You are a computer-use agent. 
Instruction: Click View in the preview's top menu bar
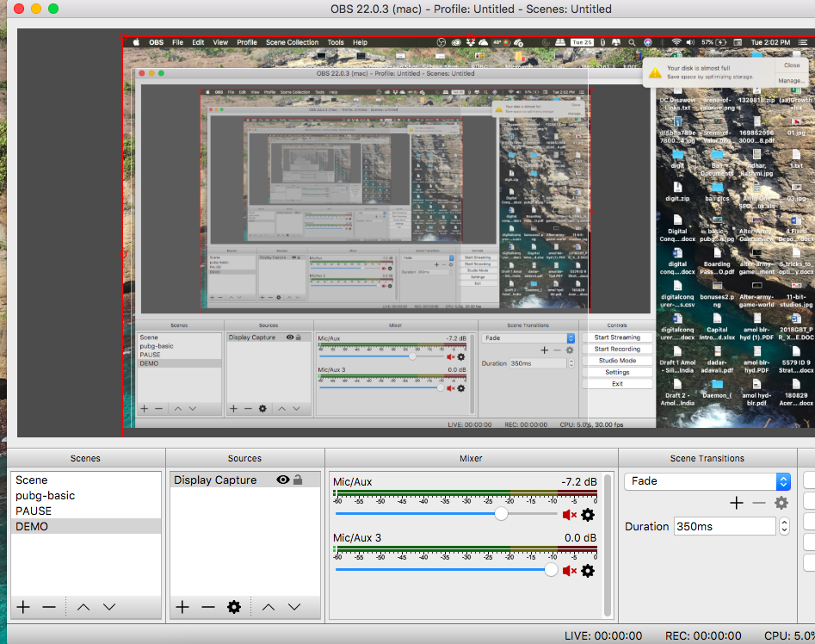(220, 43)
